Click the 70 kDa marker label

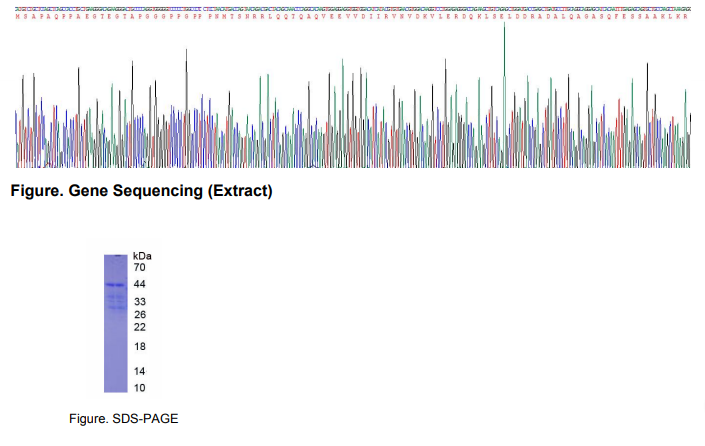tap(139, 268)
